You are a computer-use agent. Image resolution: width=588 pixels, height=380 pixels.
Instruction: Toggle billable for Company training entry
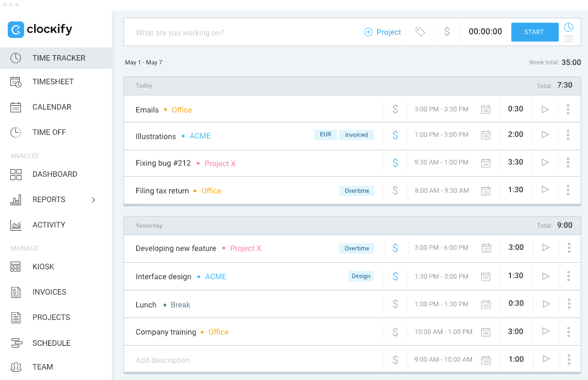(395, 332)
